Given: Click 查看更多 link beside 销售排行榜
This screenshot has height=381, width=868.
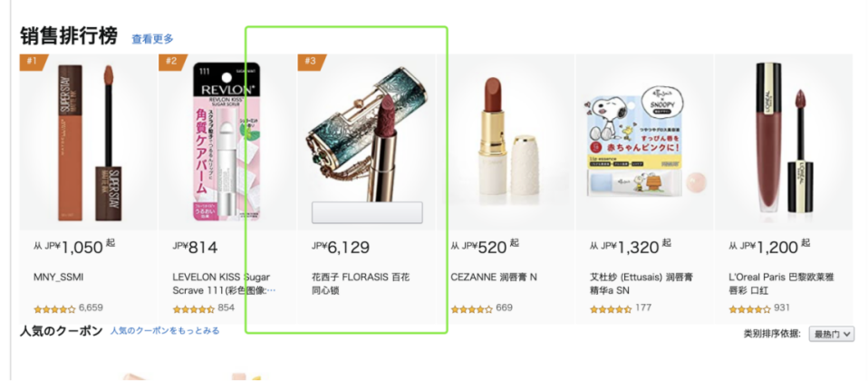Looking at the screenshot, I should pyautogui.click(x=152, y=39).
